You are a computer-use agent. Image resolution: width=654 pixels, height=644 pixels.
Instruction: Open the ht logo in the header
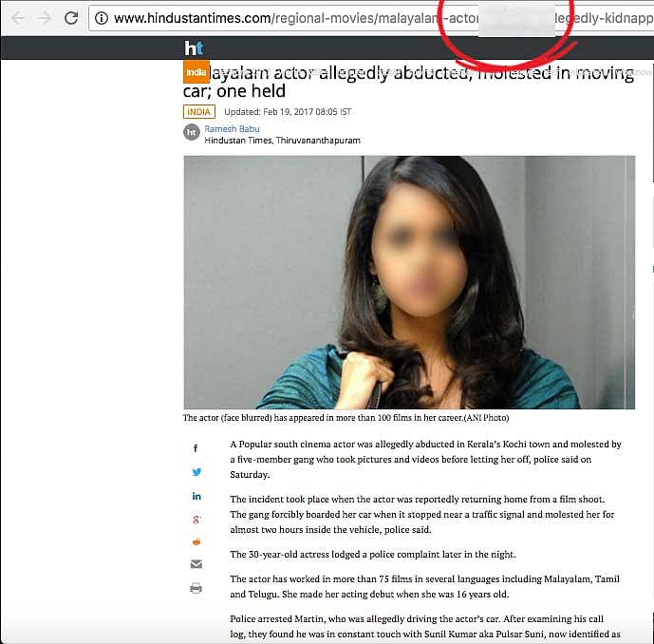point(194,48)
